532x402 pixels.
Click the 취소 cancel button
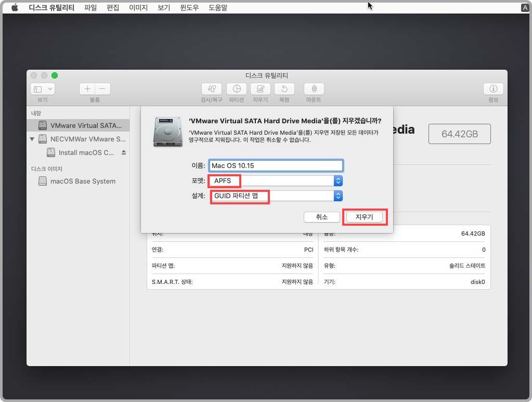click(x=321, y=217)
